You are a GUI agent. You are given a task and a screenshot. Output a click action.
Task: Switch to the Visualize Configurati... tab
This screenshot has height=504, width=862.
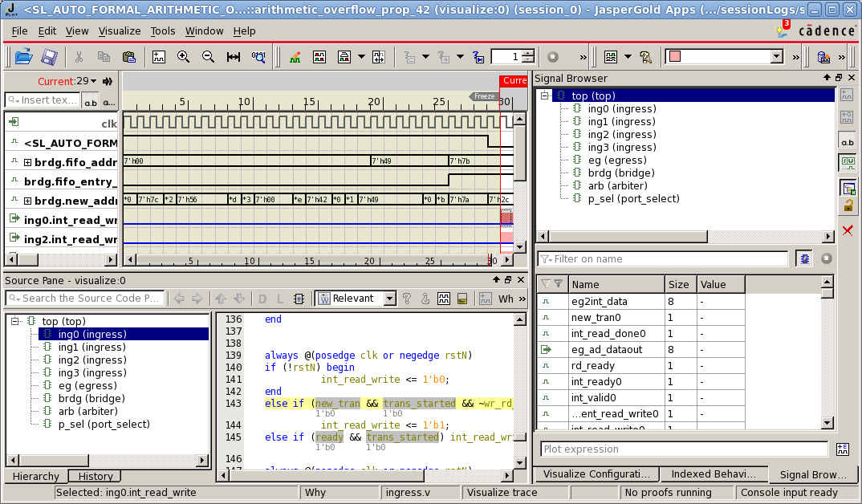[596, 474]
